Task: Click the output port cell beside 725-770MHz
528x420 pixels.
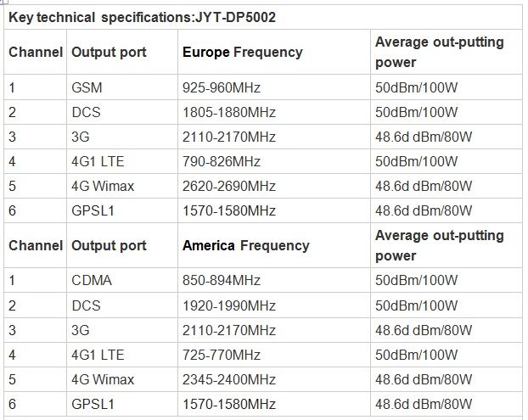Action: click(x=98, y=355)
